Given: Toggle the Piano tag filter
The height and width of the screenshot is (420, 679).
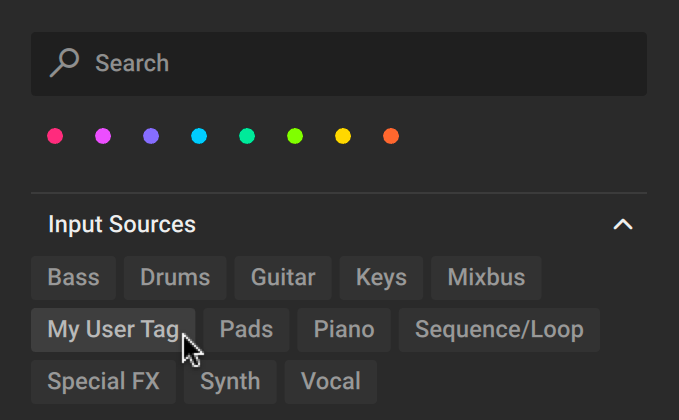Looking at the screenshot, I should [344, 330].
